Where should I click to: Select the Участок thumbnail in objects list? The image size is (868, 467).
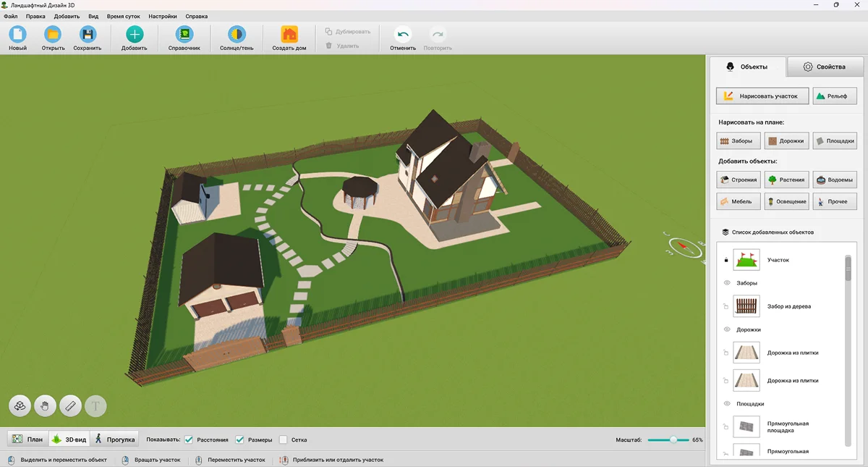tap(746, 260)
